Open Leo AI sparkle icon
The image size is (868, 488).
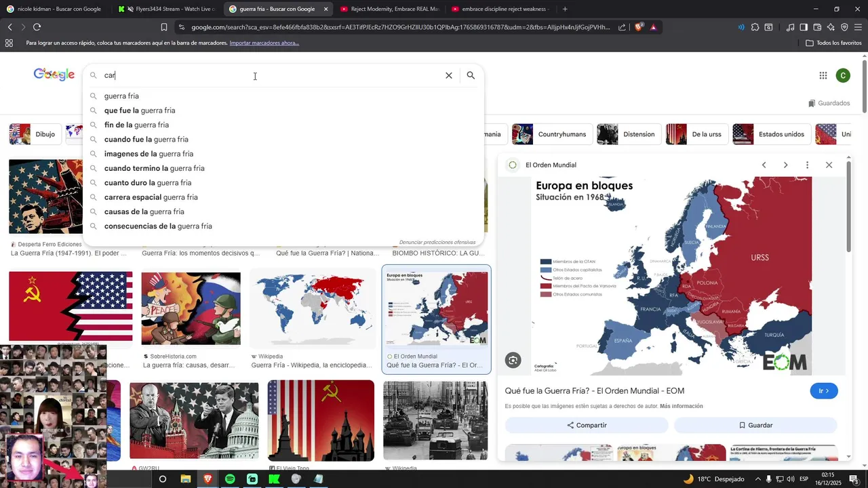831,27
